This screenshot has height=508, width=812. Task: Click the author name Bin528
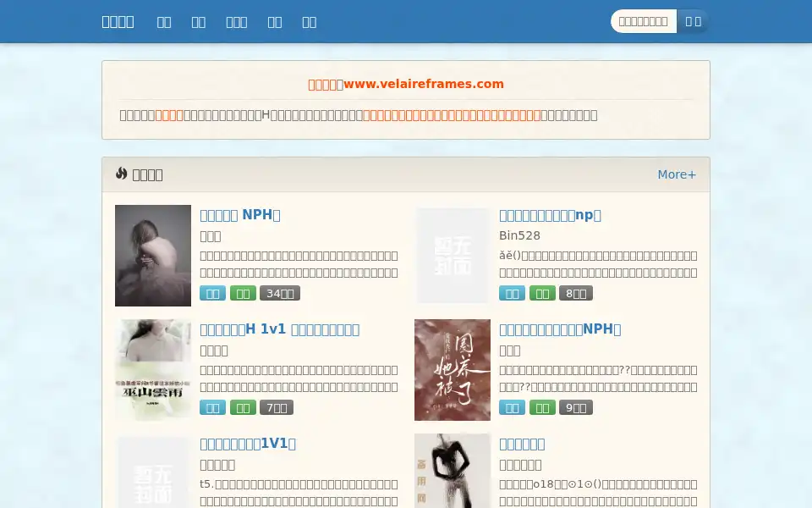click(520, 235)
